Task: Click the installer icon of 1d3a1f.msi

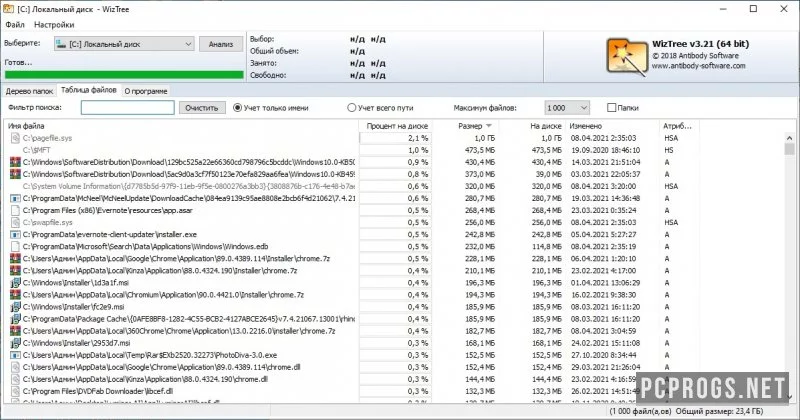Action: point(15,283)
